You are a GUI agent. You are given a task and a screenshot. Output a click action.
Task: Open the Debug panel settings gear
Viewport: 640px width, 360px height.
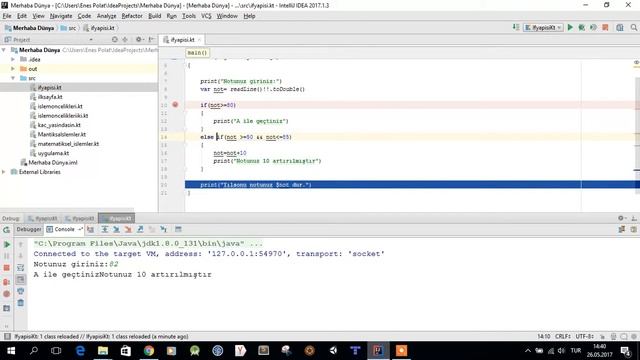(x=622, y=218)
